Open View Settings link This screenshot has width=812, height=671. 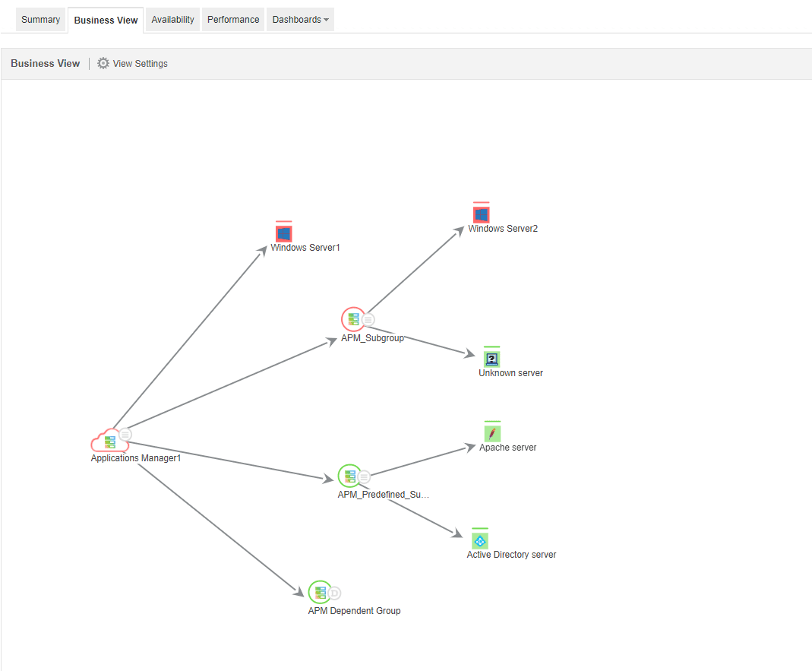[141, 63]
